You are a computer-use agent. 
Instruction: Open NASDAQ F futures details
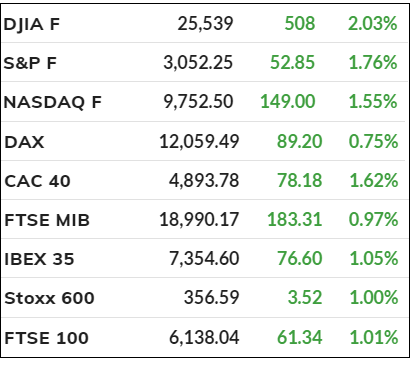[52, 102]
